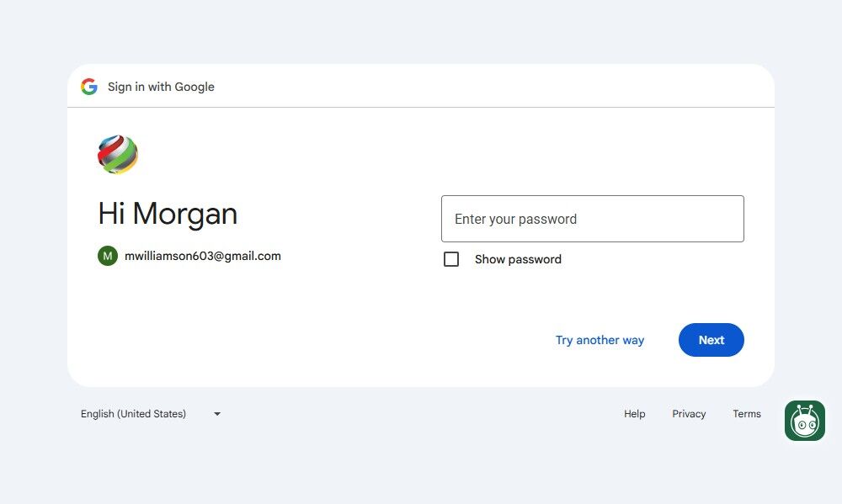Click the Show password label text
The width and height of the screenshot is (842, 504).
(x=518, y=259)
